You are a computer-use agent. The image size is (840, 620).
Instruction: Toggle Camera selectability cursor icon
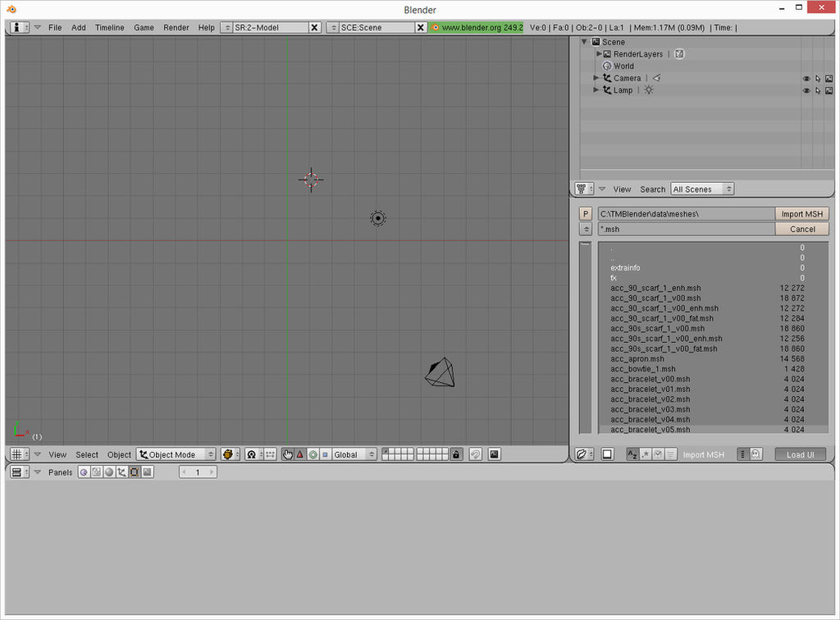coord(818,78)
